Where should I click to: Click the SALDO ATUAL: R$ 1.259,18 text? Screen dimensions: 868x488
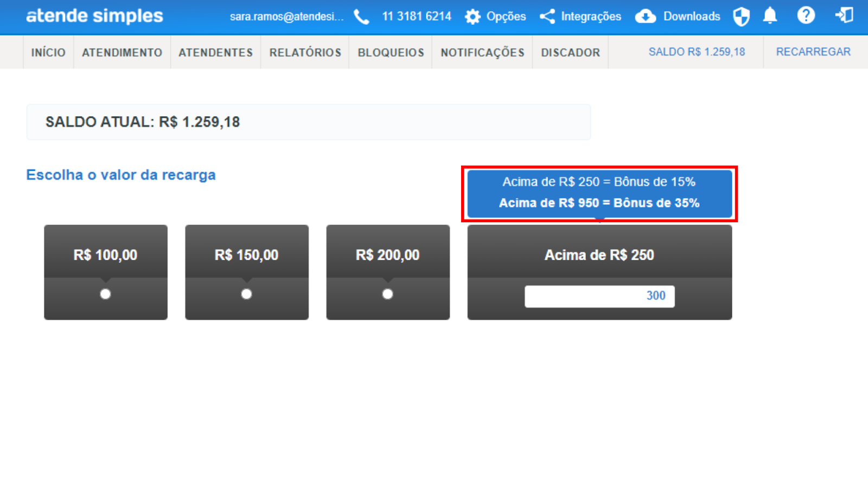[143, 122]
